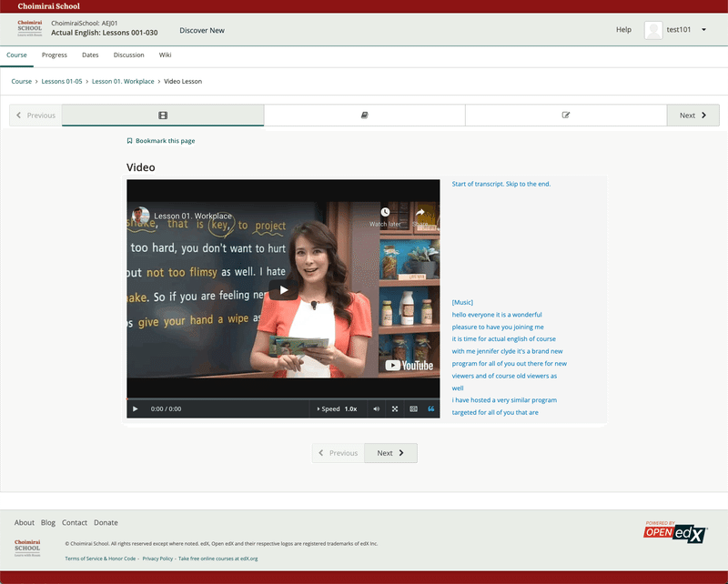728x584 pixels.
Task: Click Skip to the end transcript link
Action: click(528, 184)
